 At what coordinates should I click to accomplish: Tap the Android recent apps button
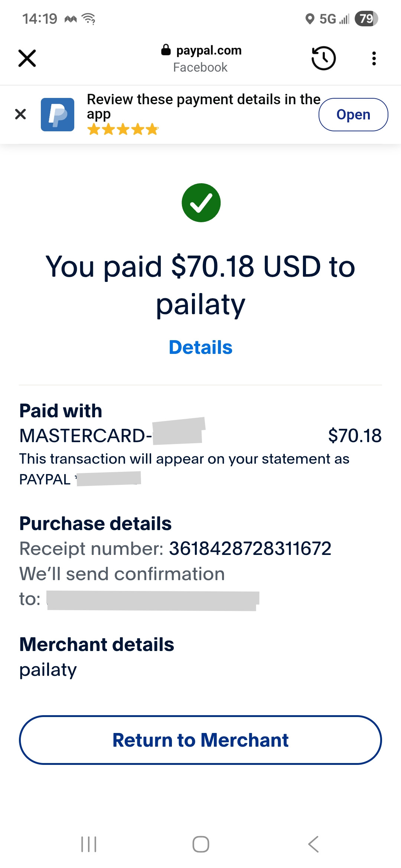tap(89, 844)
